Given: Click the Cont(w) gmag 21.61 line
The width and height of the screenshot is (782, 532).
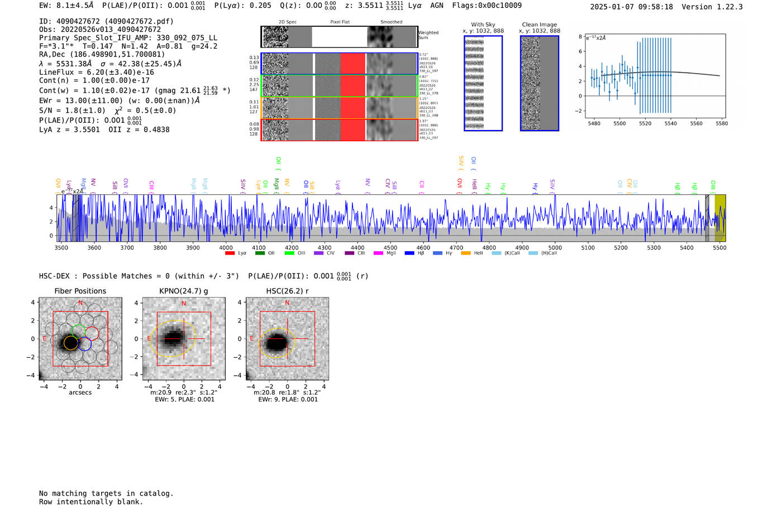Looking at the screenshot, I should click(135, 90).
